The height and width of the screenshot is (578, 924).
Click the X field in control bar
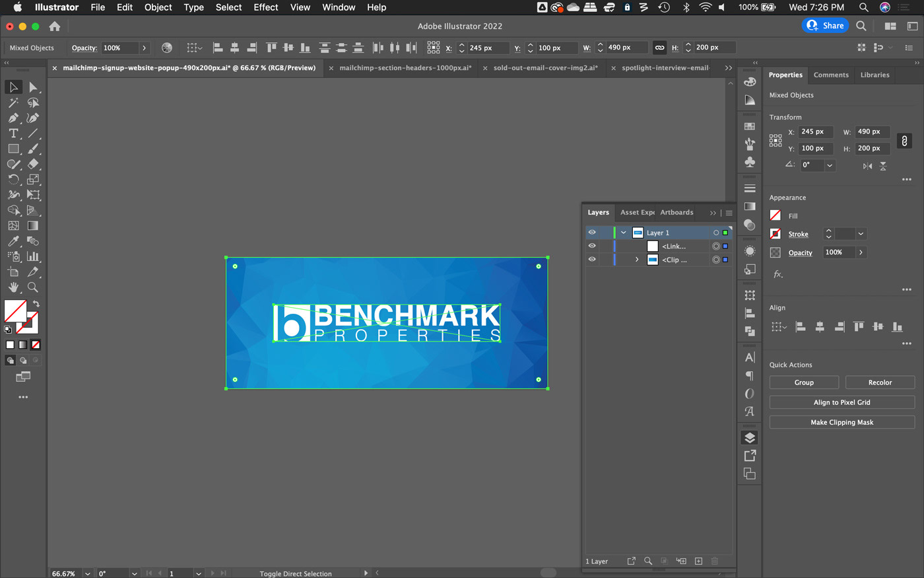pyautogui.click(x=487, y=48)
